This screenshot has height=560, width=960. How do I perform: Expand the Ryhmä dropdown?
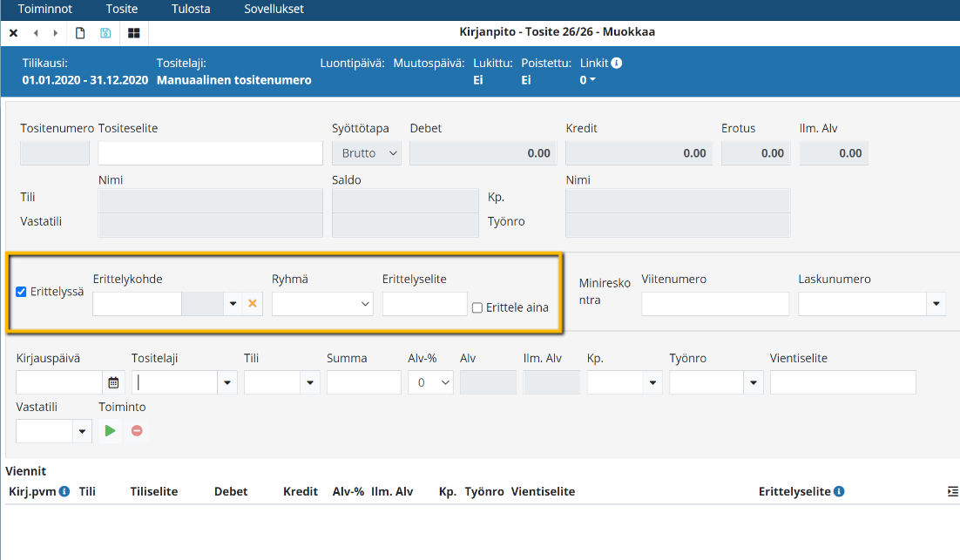point(322,304)
